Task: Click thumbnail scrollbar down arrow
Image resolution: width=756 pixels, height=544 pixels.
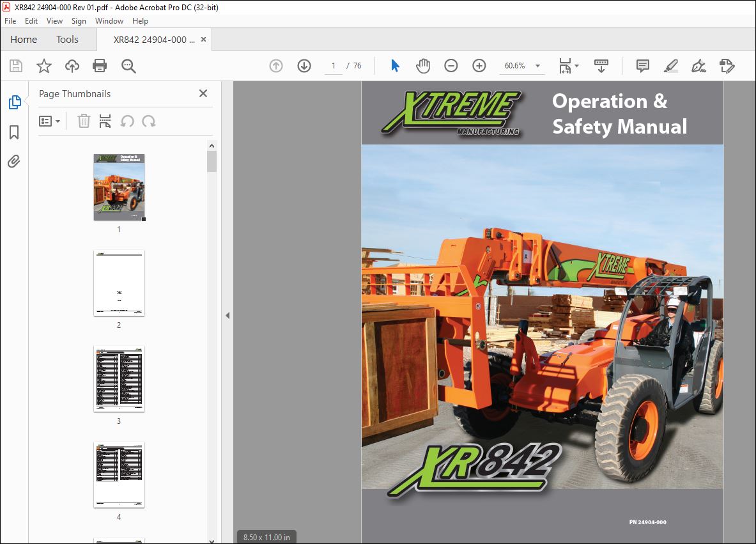Action: 212,541
